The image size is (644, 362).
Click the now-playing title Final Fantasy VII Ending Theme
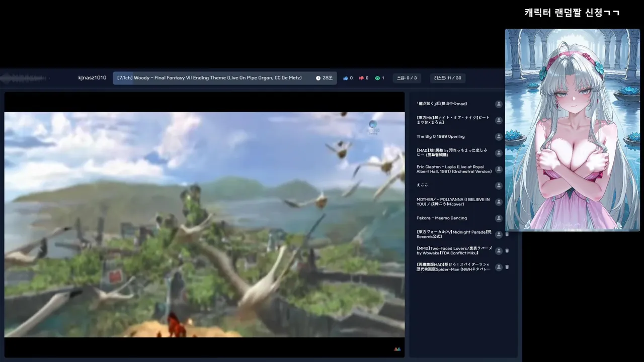tap(209, 78)
